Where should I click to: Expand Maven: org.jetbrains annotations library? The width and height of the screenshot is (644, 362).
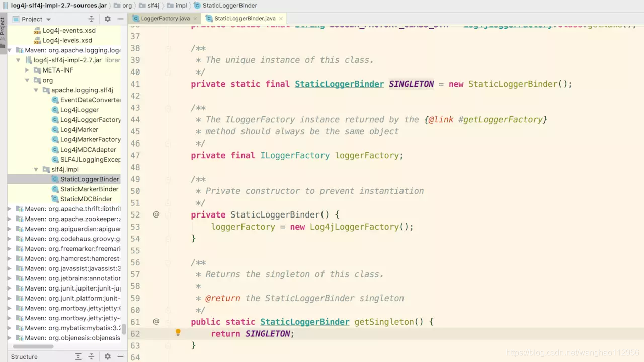10,278
